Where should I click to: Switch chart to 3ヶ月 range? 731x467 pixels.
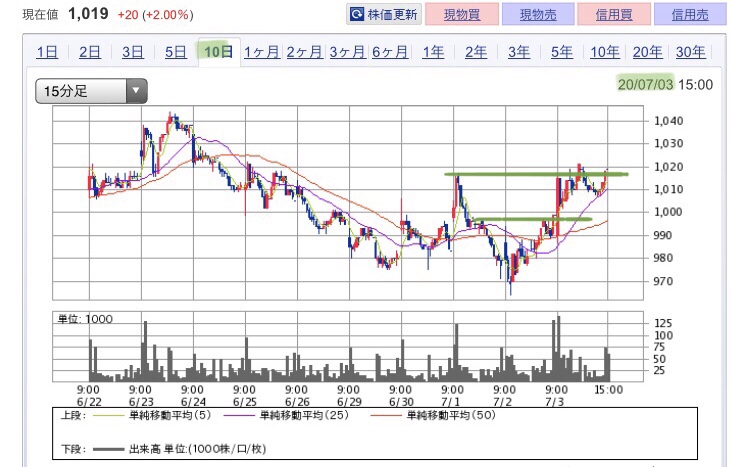point(347,52)
